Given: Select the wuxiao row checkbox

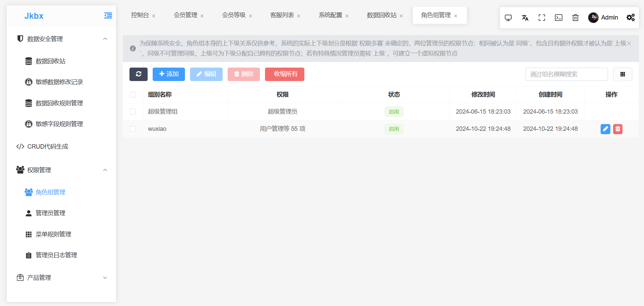Looking at the screenshot, I should [133, 129].
